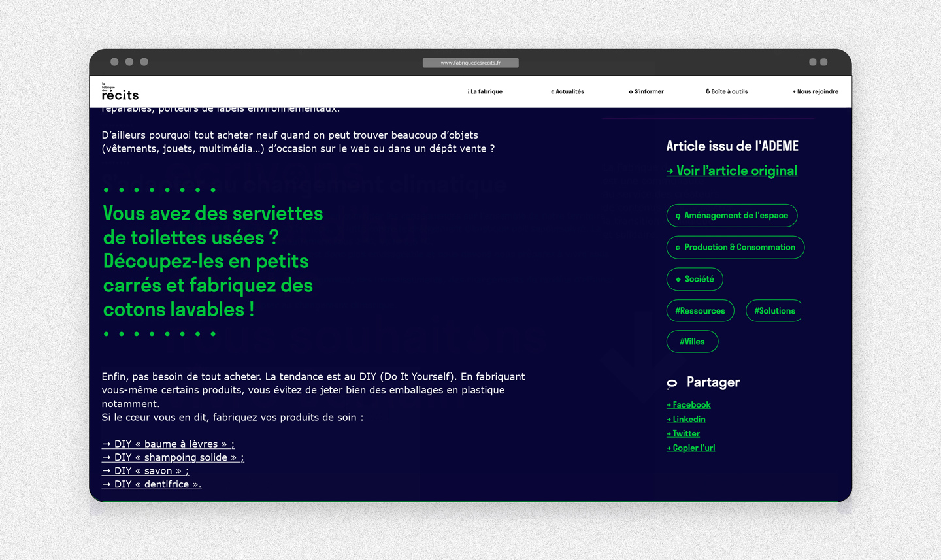The width and height of the screenshot is (941, 560).
Task: Go to Actualités menu item
Action: [567, 91]
